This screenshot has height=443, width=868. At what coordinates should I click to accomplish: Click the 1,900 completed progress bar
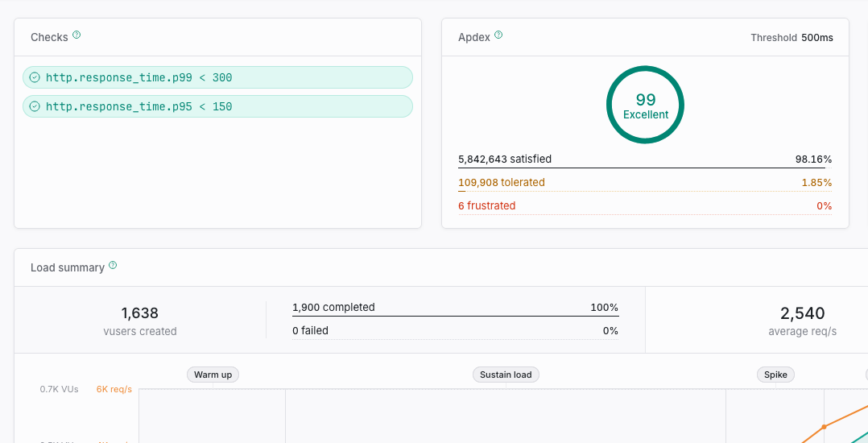point(455,317)
